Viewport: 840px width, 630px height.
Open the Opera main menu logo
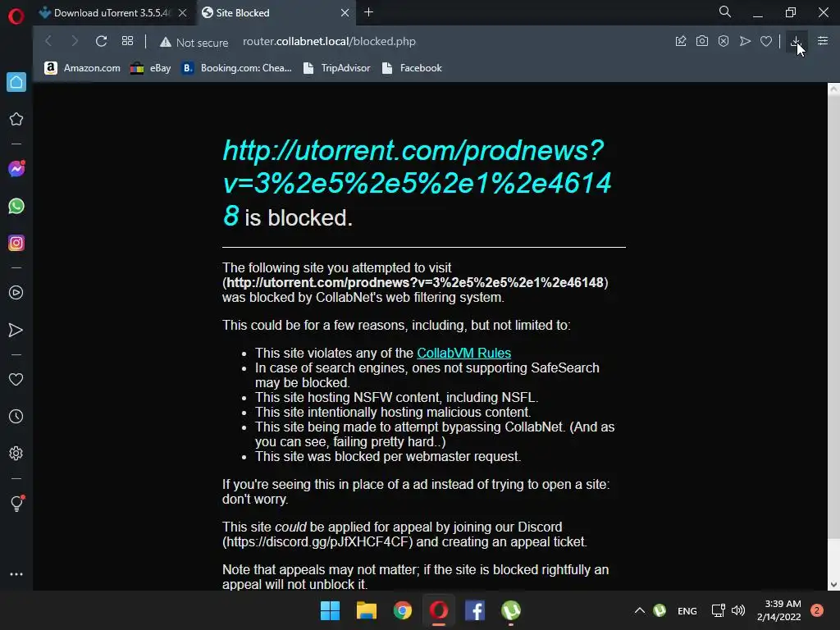[x=16, y=16]
